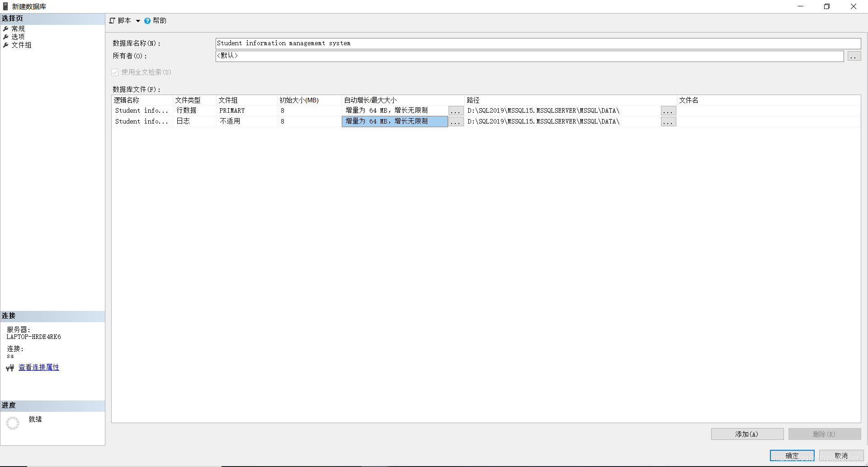This screenshot has height=467, width=868.
Task: Focus the owner input field
Action: click(x=529, y=56)
